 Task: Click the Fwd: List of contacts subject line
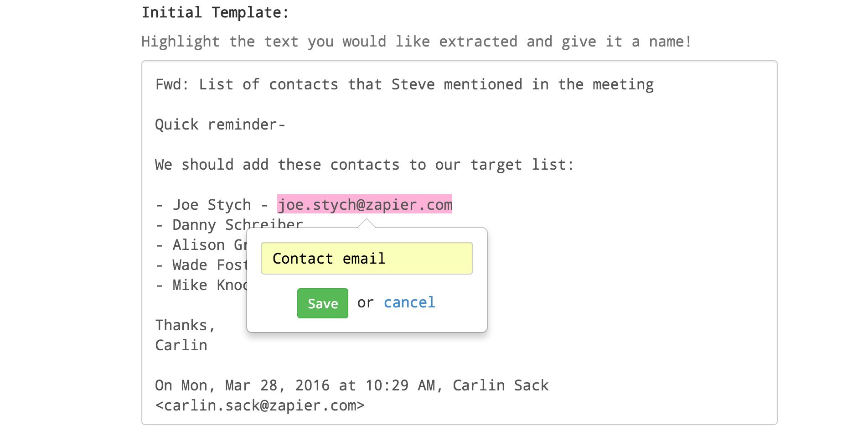(x=404, y=85)
